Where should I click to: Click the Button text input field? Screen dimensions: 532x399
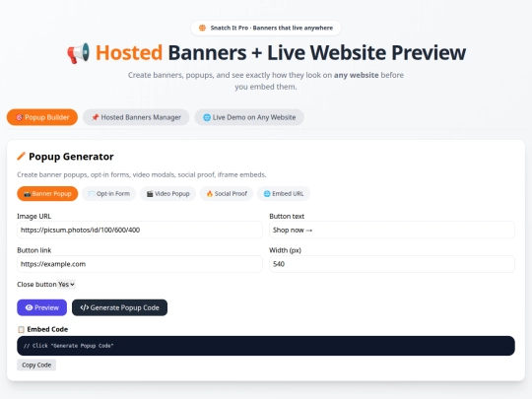[392, 230]
